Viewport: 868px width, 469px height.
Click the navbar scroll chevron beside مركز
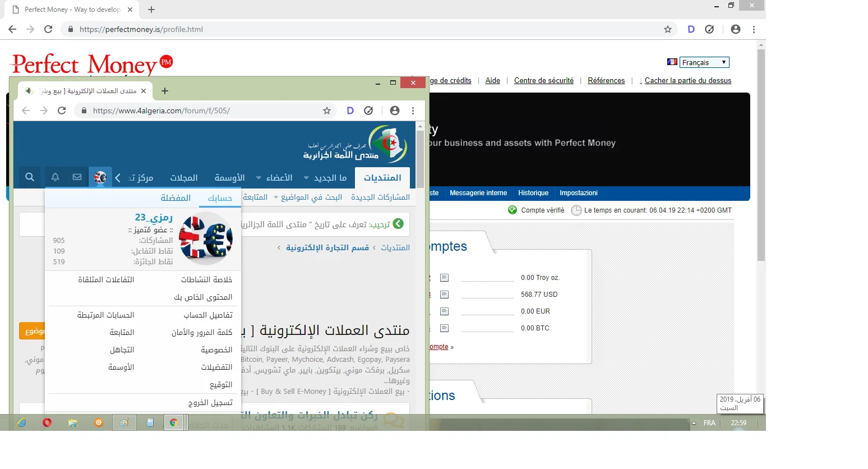pyautogui.click(x=118, y=178)
